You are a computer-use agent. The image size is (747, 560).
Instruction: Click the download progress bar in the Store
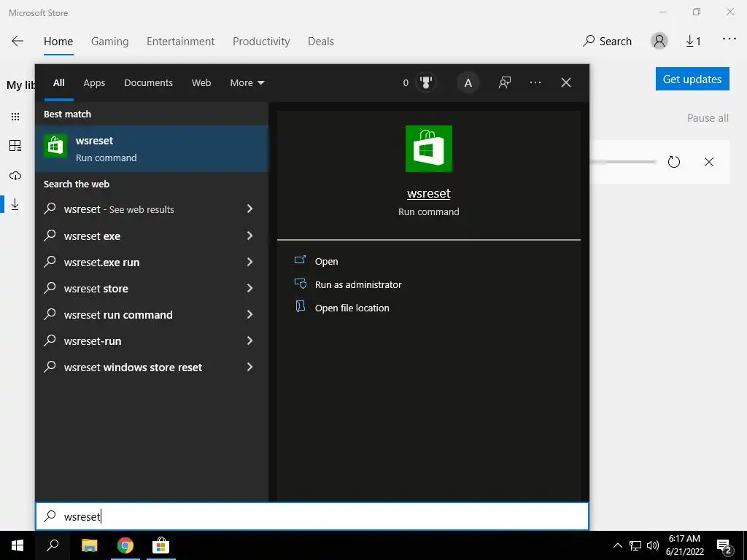[623, 162]
